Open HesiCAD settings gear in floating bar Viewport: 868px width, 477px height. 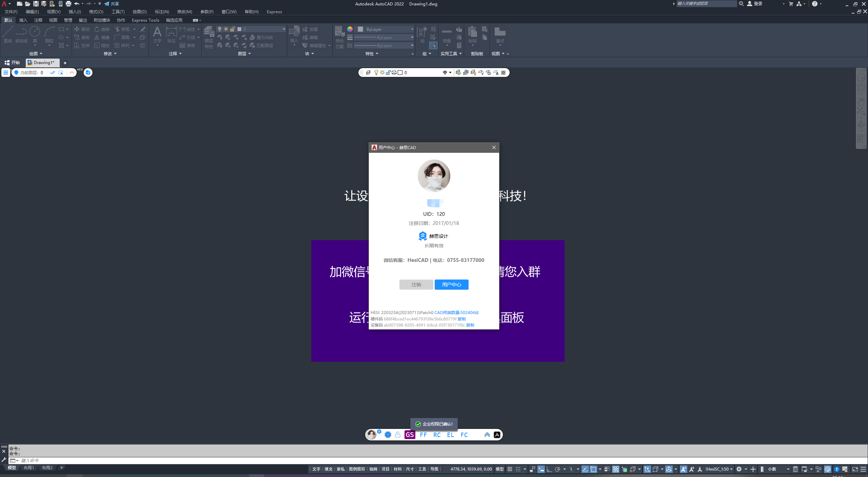tap(388, 435)
